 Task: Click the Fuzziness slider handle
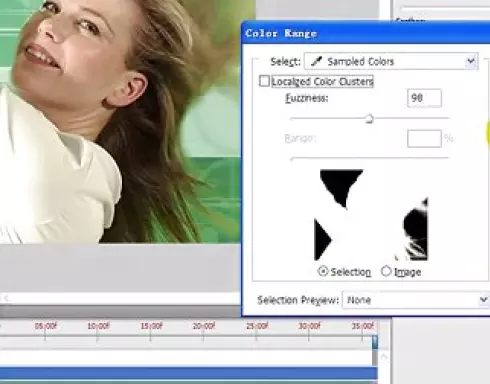[x=369, y=119]
